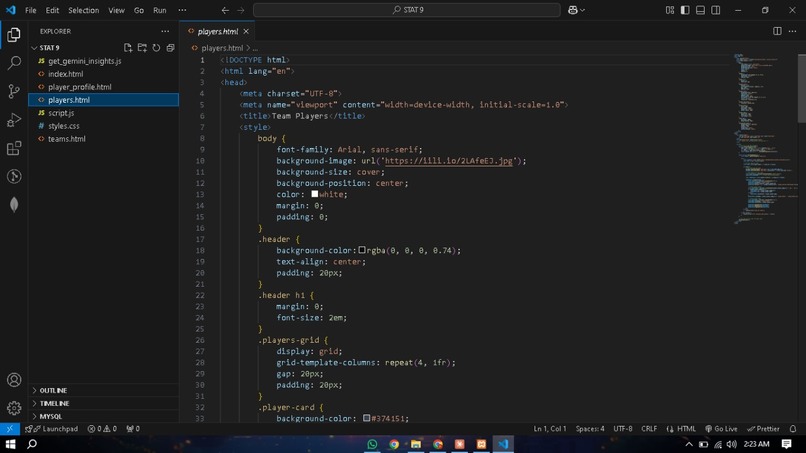Image resolution: width=806 pixels, height=453 pixels.
Task: Expand the TIMELINE section
Action: click(x=54, y=404)
